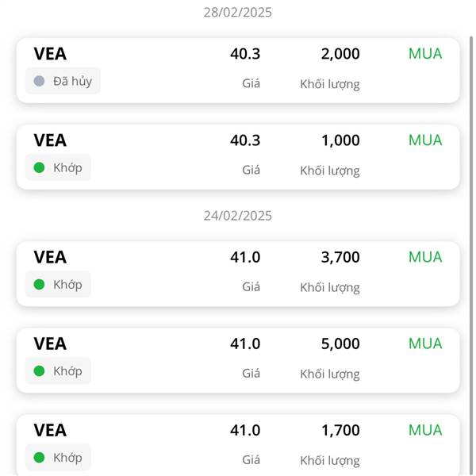Click the green Khớp dot on the 1,000 volume order
Screen dimensions: 476x476
39,167
